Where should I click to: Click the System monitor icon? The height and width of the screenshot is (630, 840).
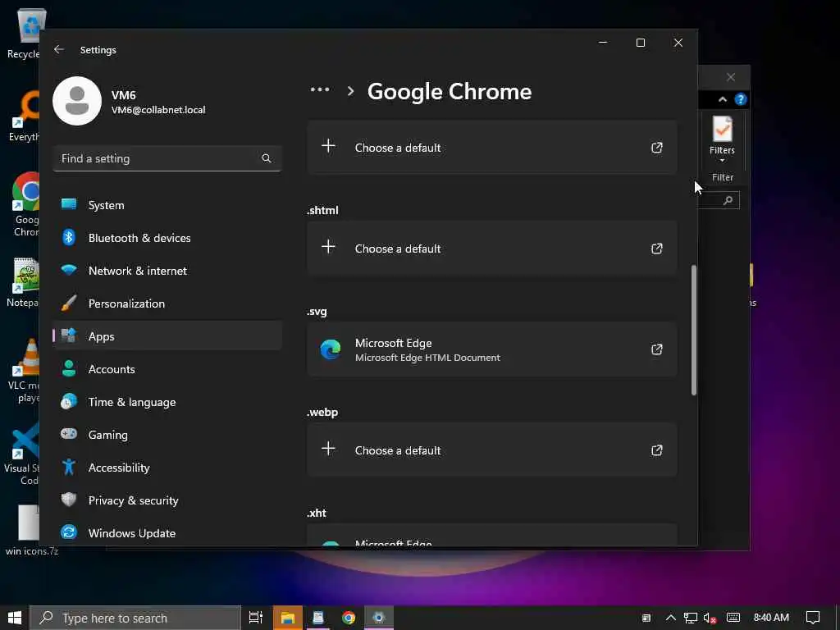coord(69,204)
